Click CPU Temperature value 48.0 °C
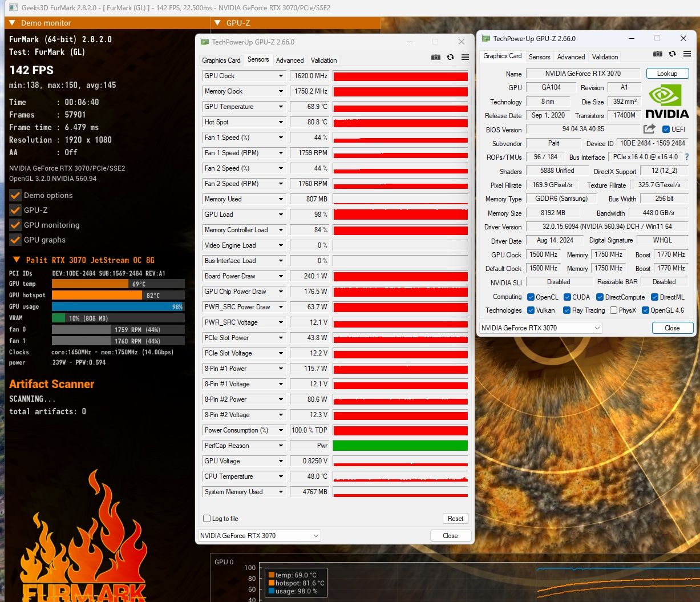This screenshot has width=700, height=602. [310, 476]
